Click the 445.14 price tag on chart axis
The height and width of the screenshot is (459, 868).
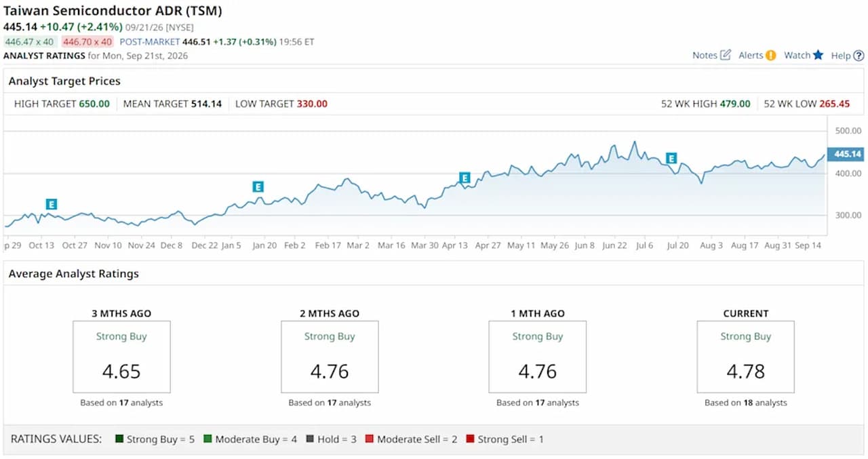point(847,154)
